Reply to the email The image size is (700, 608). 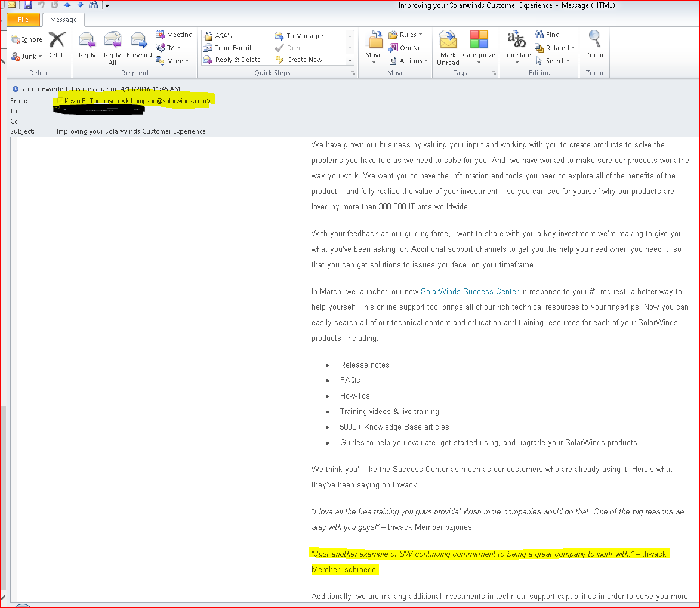point(87,45)
